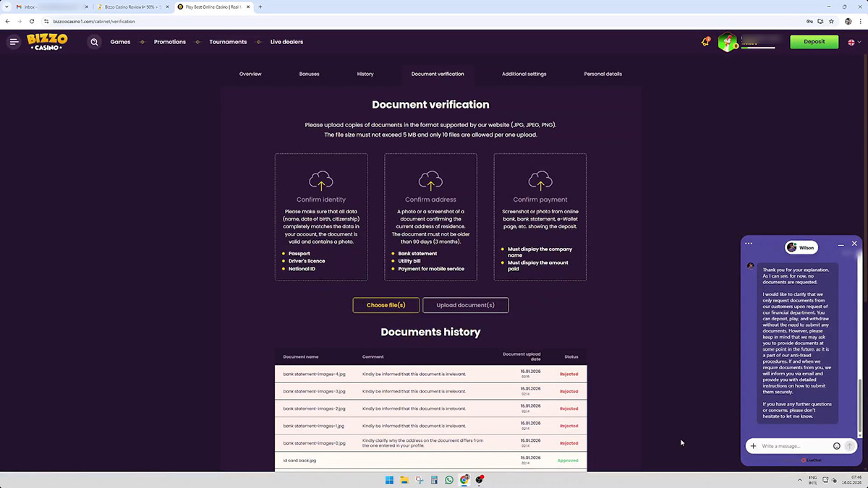This screenshot has width=868, height=488.
Task: Click the Confirm payment upload cloud icon
Action: click(540, 180)
